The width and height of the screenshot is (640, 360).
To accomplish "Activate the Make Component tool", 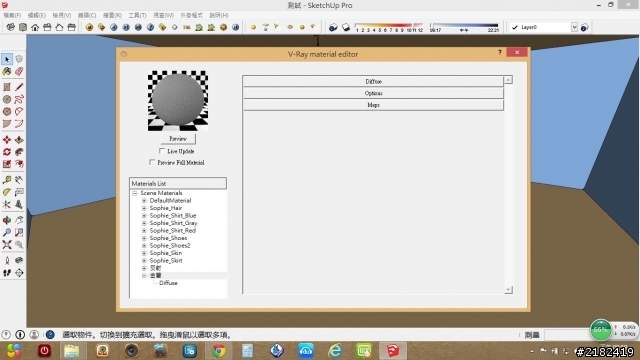I will point(19,59).
